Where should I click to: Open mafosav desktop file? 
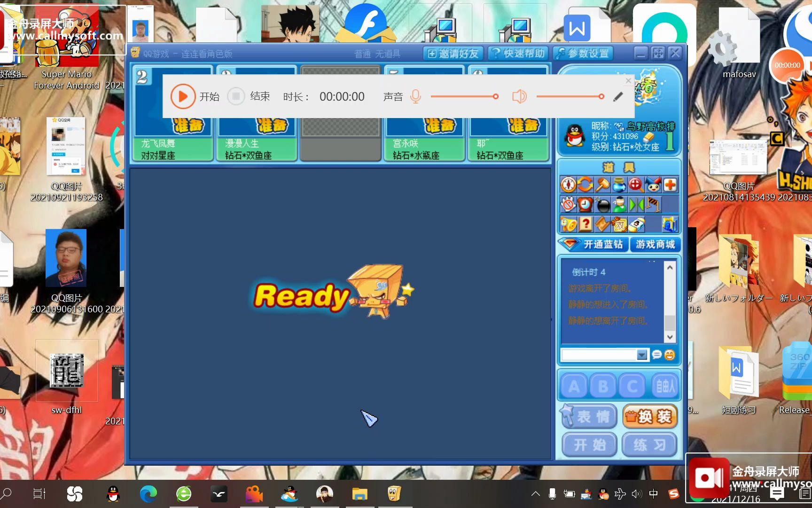739,43
